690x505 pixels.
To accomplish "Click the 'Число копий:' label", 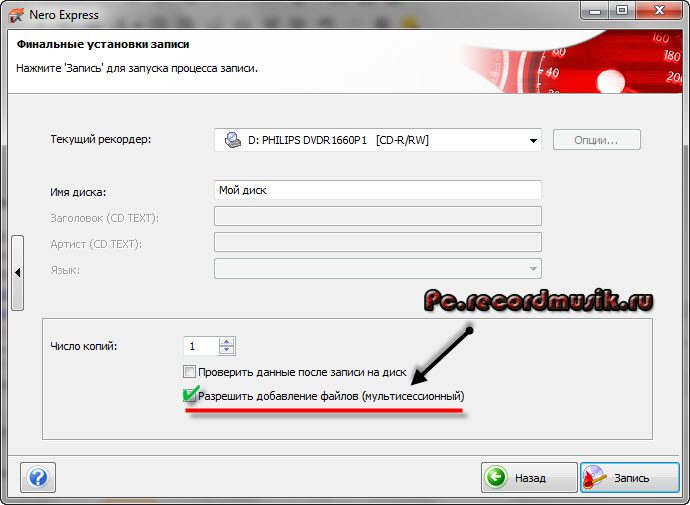I will point(84,346).
